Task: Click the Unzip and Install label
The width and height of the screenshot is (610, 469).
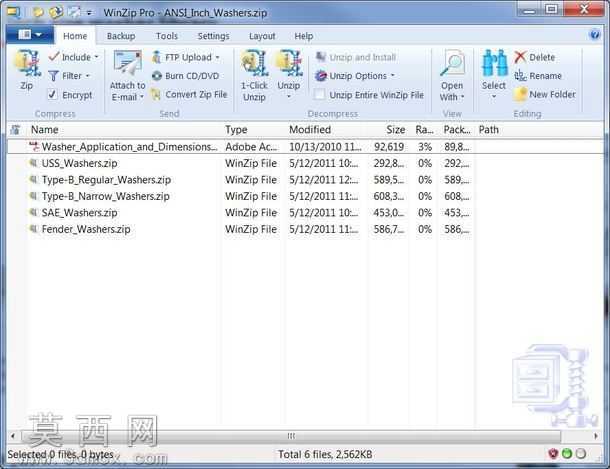Action: point(363,57)
